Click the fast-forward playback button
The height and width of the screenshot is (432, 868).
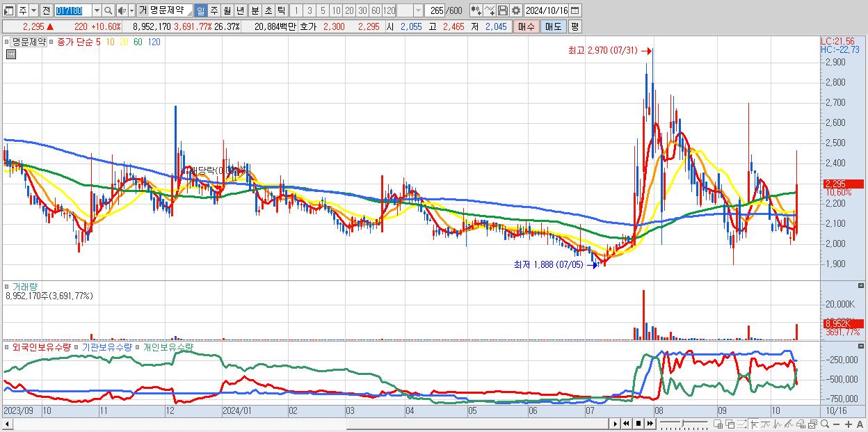(x=650, y=424)
